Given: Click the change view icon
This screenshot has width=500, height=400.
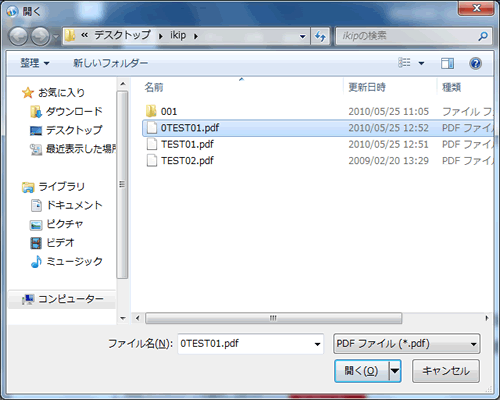Looking at the screenshot, I should (x=404, y=63).
